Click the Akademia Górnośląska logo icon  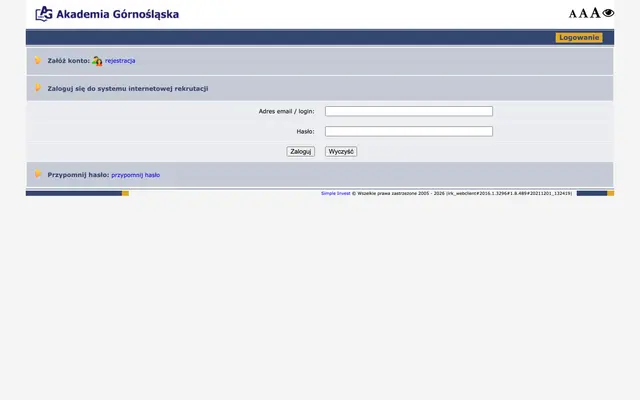tap(44, 14)
